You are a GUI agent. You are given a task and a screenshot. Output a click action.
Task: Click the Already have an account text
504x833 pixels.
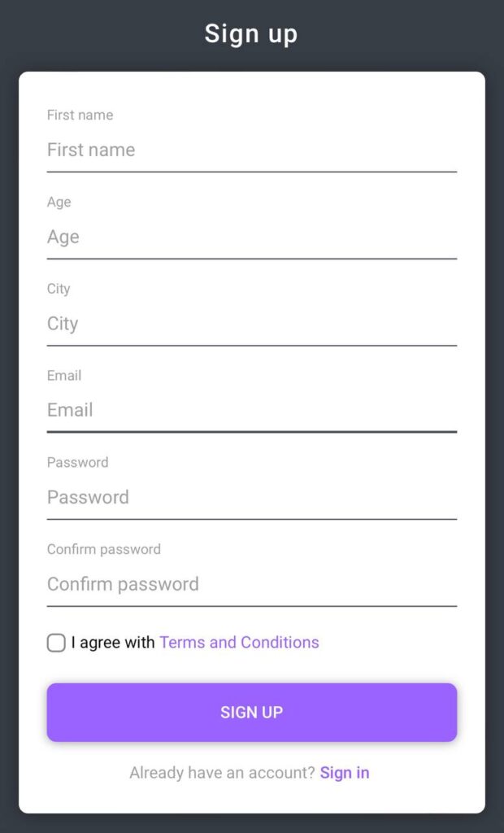(219, 773)
